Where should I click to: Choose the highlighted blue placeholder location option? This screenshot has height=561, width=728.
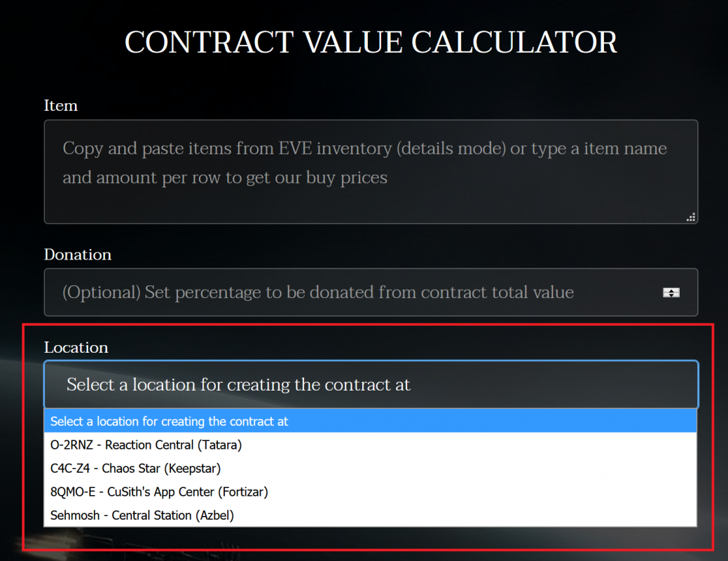point(169,421)
